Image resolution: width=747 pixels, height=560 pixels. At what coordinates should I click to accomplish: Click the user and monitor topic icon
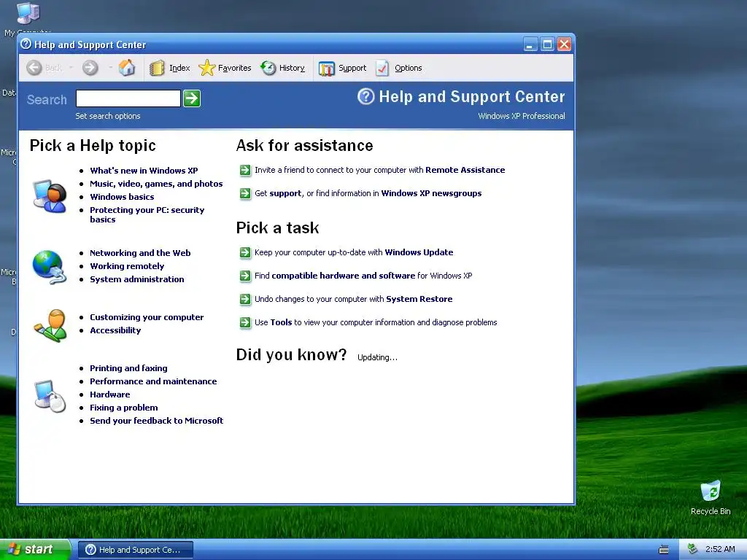point(50,195)
